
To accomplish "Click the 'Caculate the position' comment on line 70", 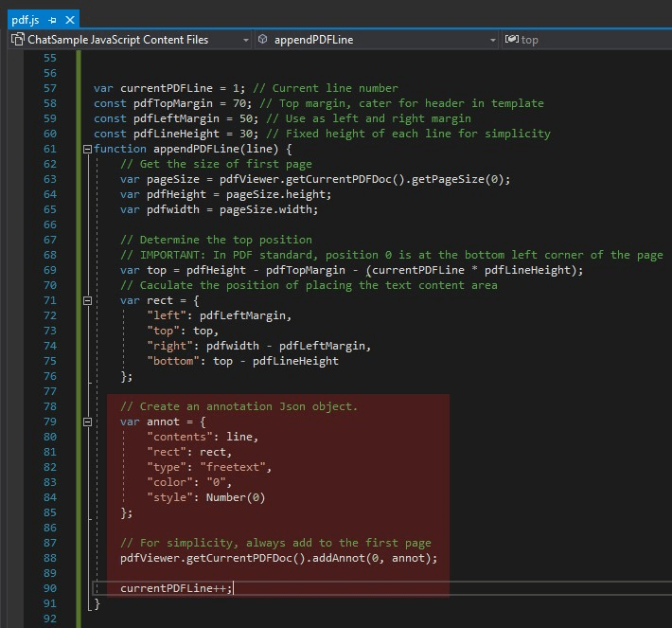I will click(309, 285).
